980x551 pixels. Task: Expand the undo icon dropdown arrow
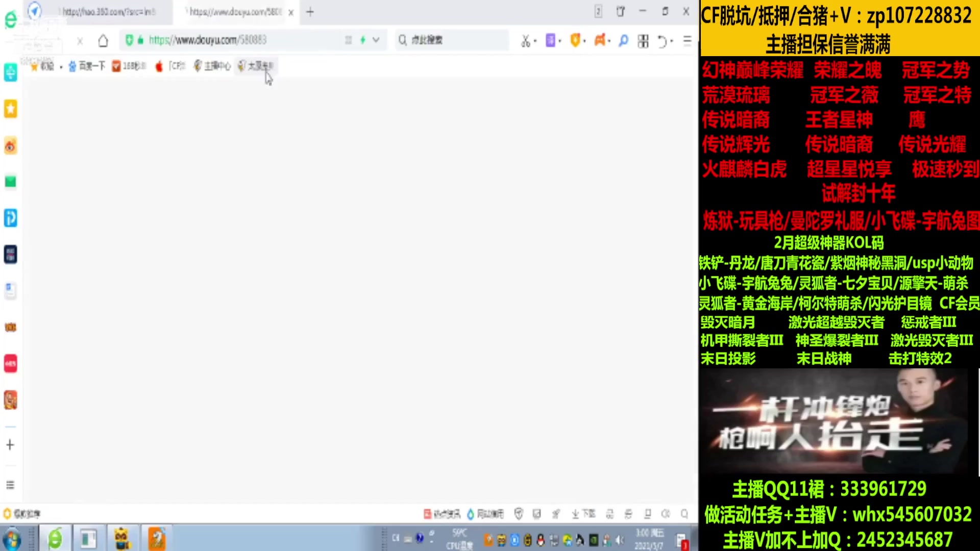672,41
